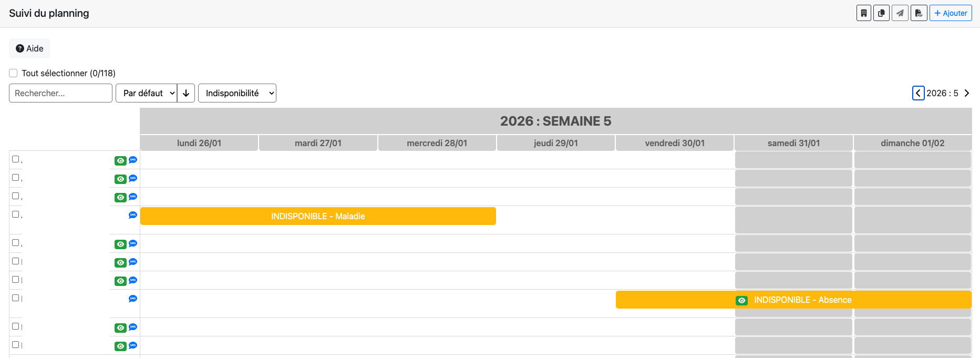Open the Indisponibilité filter dropdown
980x358 pixels.
point(237,93)
